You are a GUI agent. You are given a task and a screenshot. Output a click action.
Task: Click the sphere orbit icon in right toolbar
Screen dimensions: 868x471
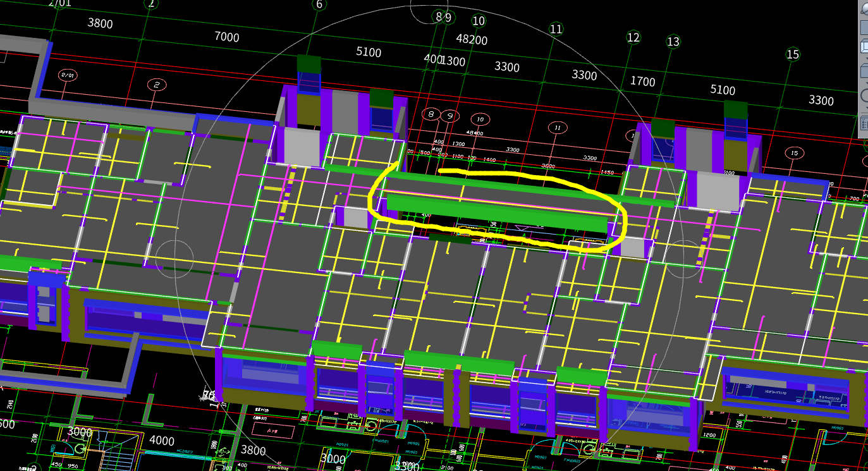pos(864,9)
